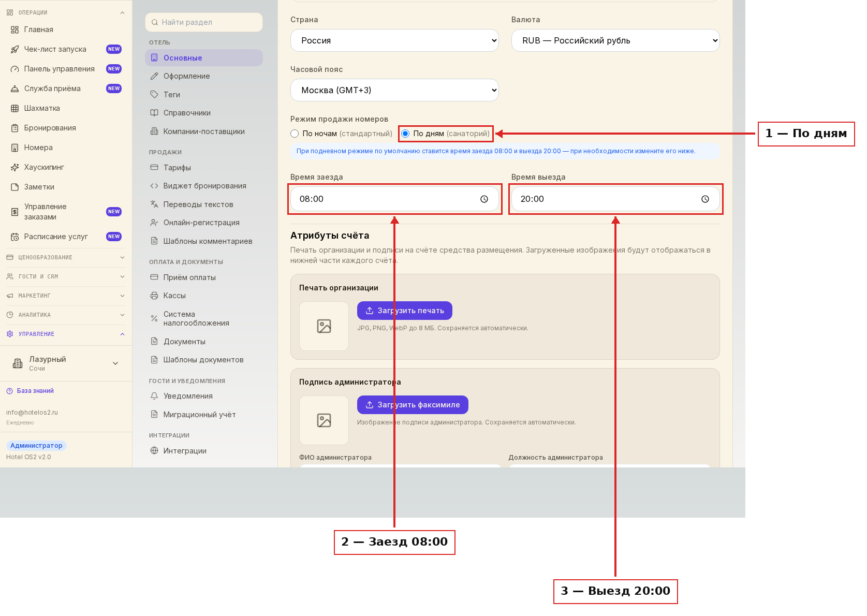
Task: Open the Лазурный Сочи hotel switcher
Action: (66, 363)
